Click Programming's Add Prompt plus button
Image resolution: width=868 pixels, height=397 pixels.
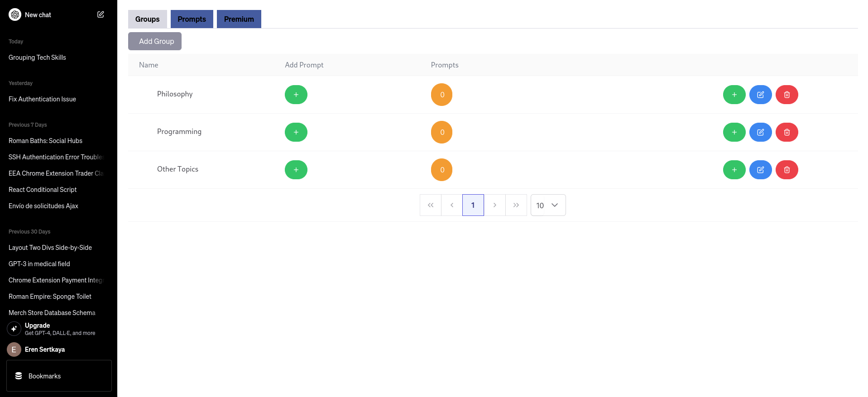click(x=296, y=132)
